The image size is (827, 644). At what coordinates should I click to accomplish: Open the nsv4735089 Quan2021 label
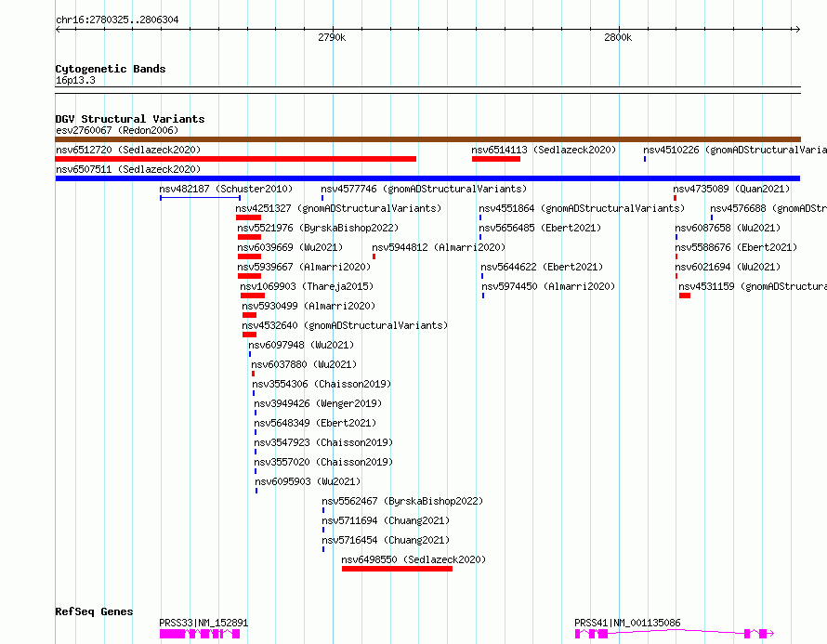click(731, 189)
